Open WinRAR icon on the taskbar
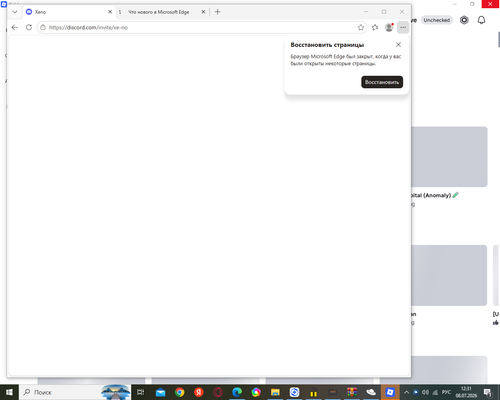Viewport: 500px width, 400px height. [x=352, y=392]
